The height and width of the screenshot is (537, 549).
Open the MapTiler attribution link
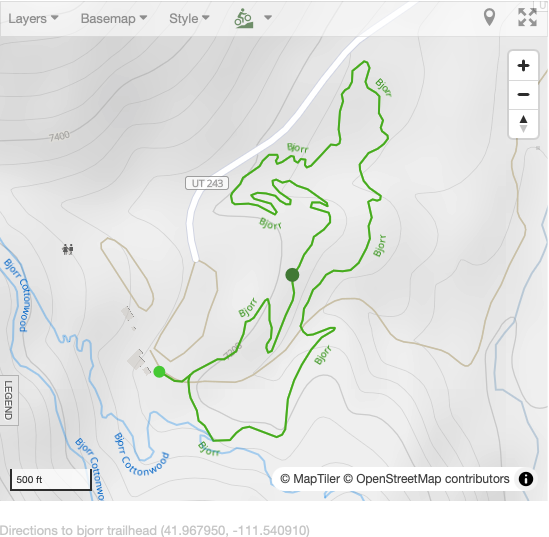coord(310,479)
